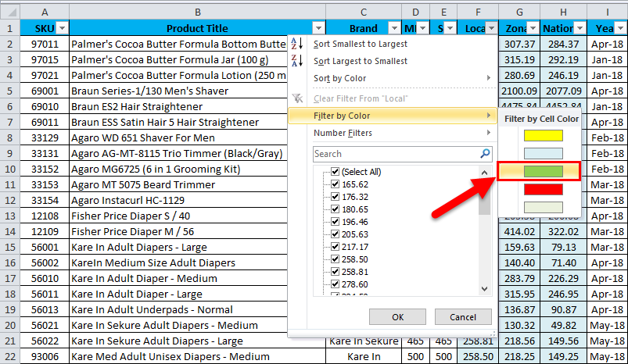Click the Kare In brand cell in row 22
The width and height of the screenshot is (628, 364).
tap(364, 356)
